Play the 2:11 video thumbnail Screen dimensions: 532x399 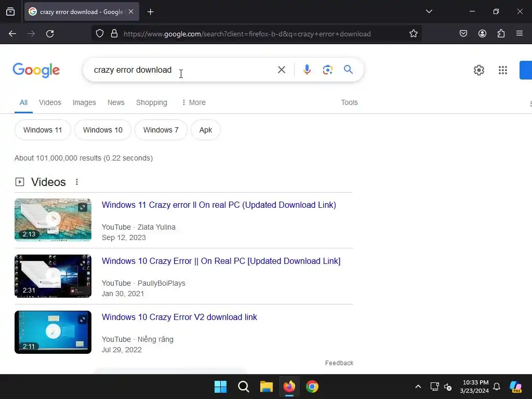coord(53,332)
